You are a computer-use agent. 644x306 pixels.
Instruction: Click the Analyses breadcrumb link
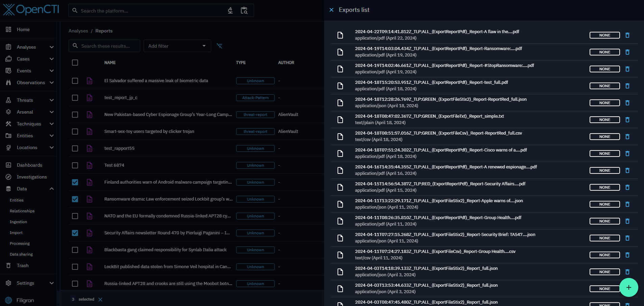tap(78, 31)
